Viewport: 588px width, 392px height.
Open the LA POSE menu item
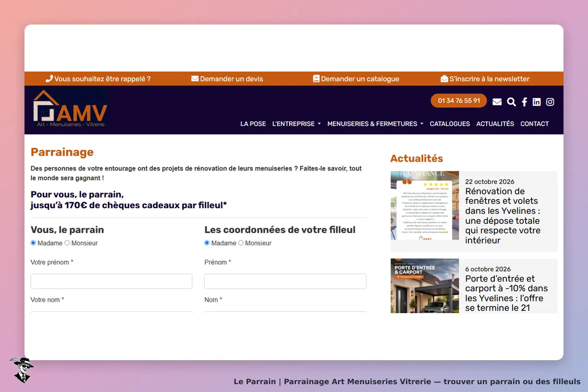coord(253,124)
